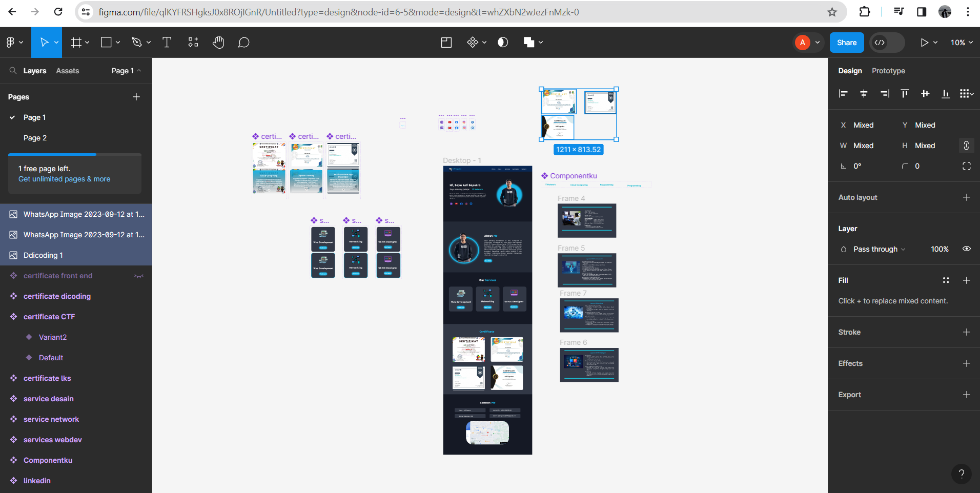Open the 10% zoom dropdown
The height and width of the screenshot is (493, 980).
coord(962,43)
